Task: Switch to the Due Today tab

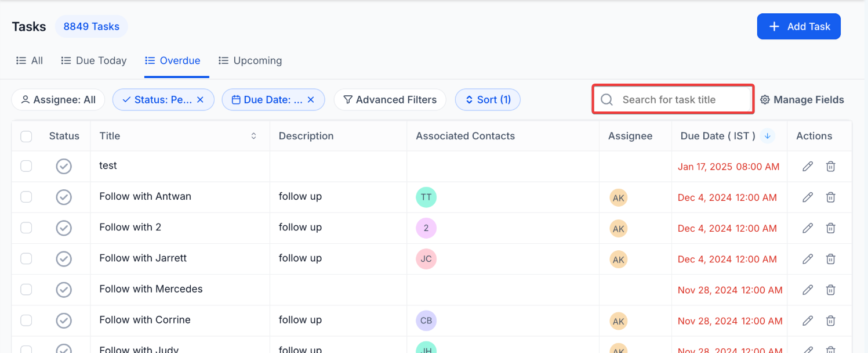Action: (94, 60)
